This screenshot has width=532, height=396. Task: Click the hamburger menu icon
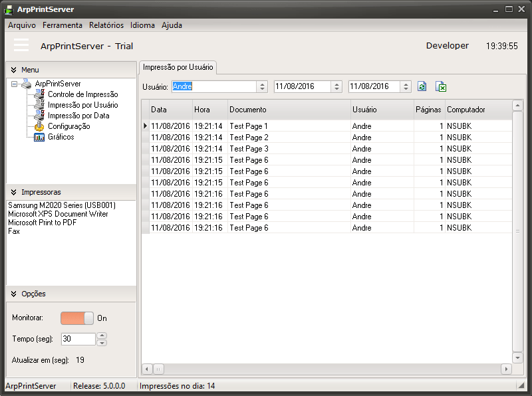(x=21, y=45)
